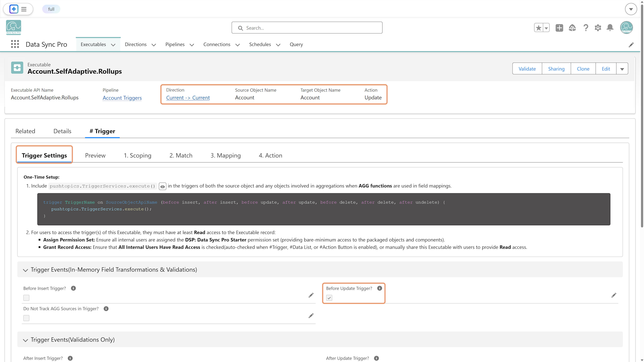Switch to the 3. Mapping tab
Image resolution: width=644 pixels, height=362 pixels.
pyautogui.click(x=226, y=155)
